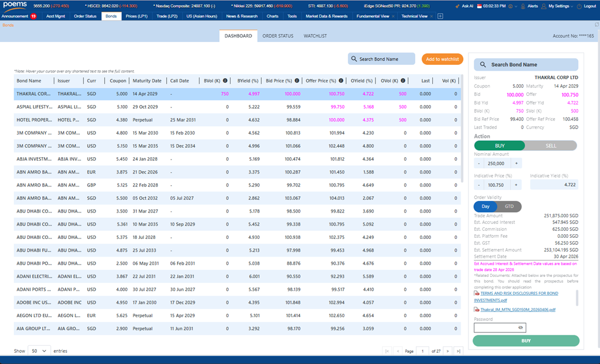
Task: Open Alerts bell icon
Action: point(523,6)
